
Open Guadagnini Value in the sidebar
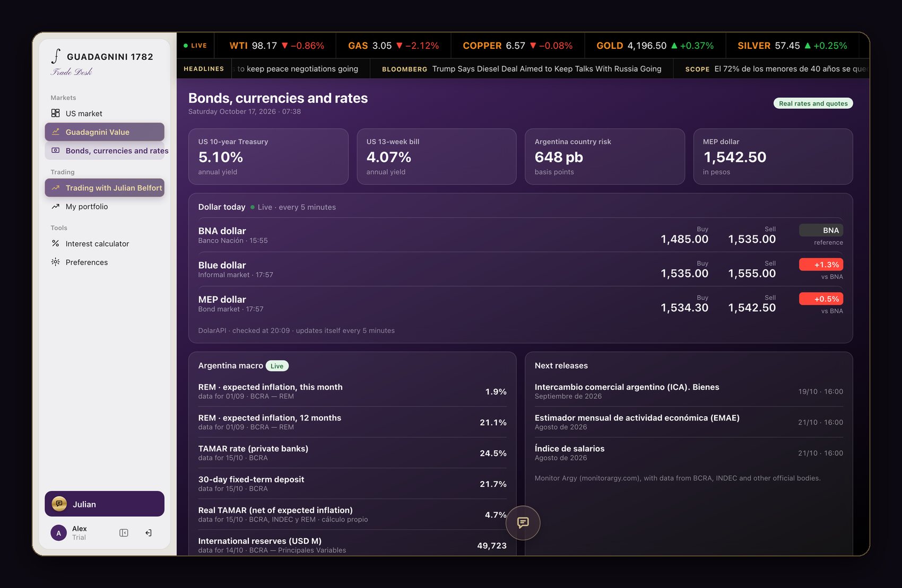coord(105,132)
